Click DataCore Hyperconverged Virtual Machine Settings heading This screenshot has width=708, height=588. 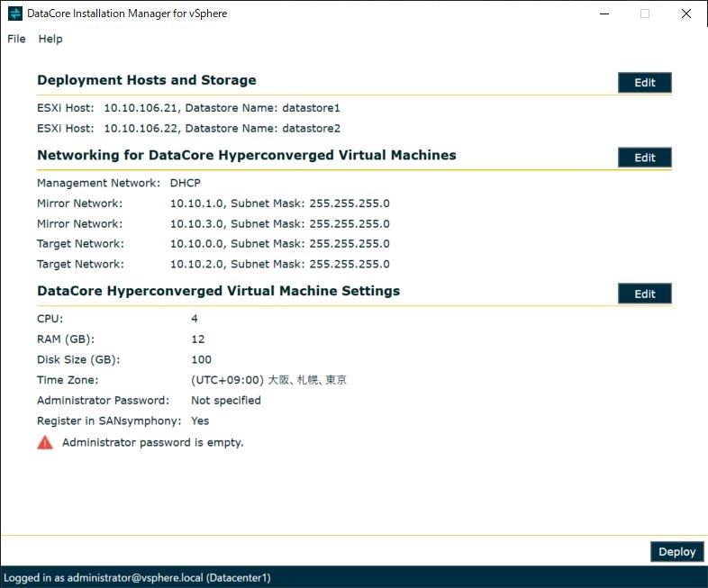[x=219, y=291]
